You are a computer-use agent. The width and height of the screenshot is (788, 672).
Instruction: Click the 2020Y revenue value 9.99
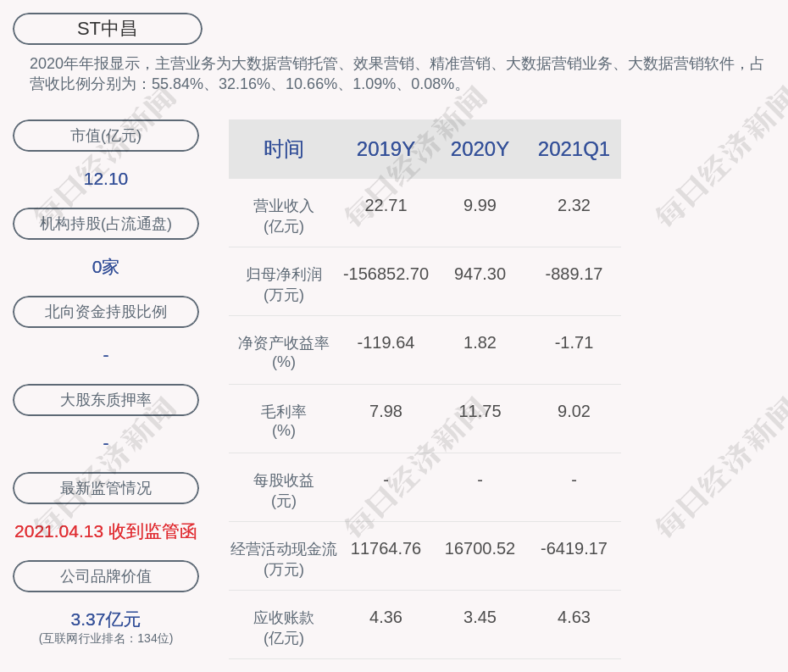tap(480, 206)
